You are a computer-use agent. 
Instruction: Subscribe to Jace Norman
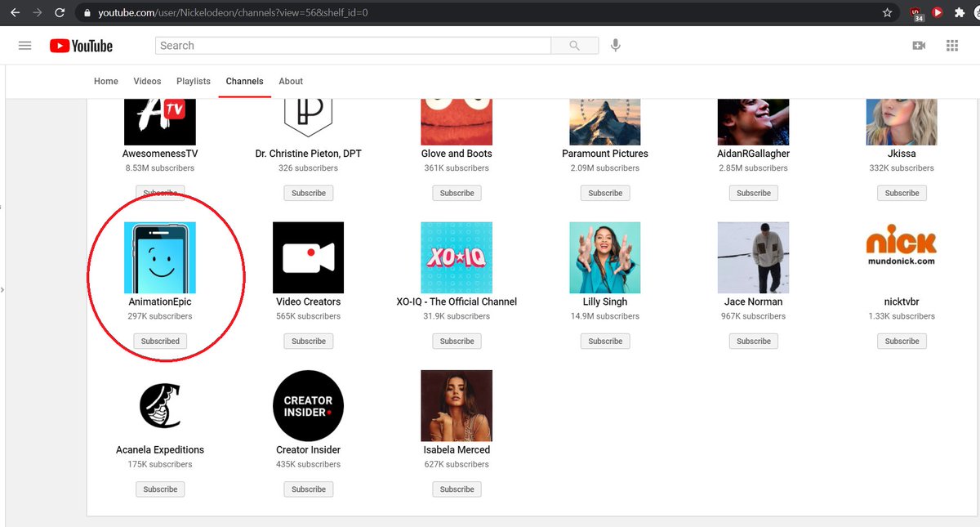754,341
